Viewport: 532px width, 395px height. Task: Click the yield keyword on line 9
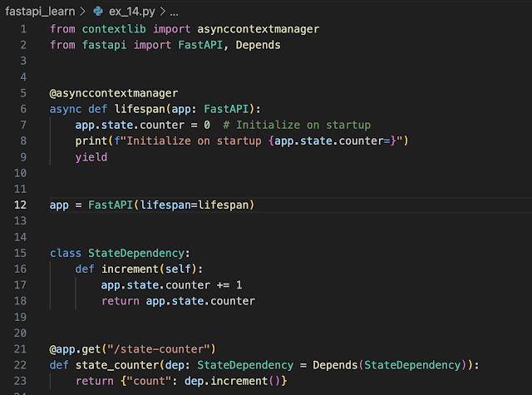click(91, 156)
